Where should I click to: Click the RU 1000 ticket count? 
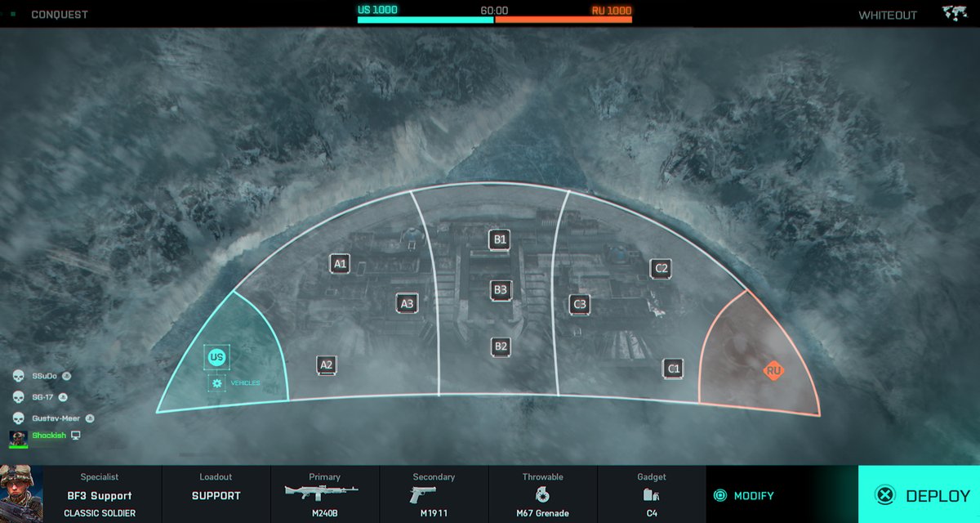pyautogui.click(x=612, y=11)
